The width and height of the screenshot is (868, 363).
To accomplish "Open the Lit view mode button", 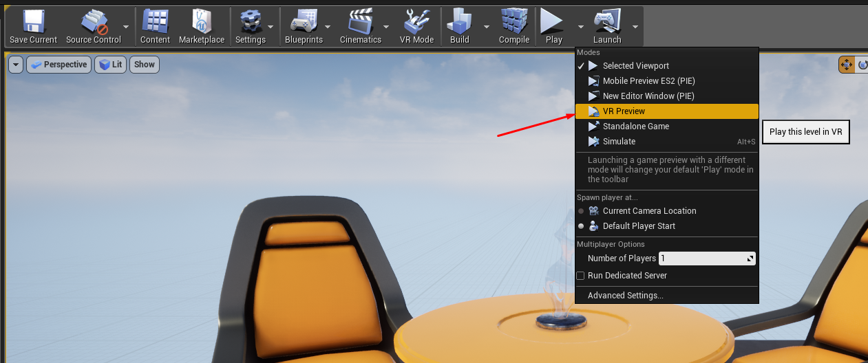I will (110, 65).
